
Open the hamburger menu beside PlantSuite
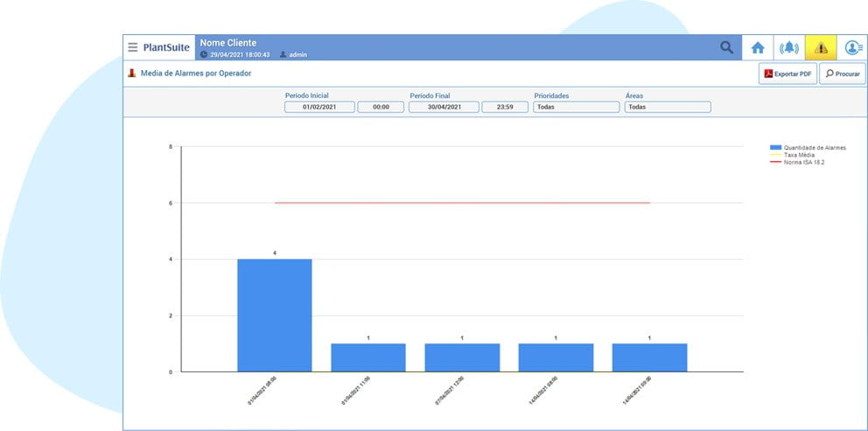[x=132, y=47]
